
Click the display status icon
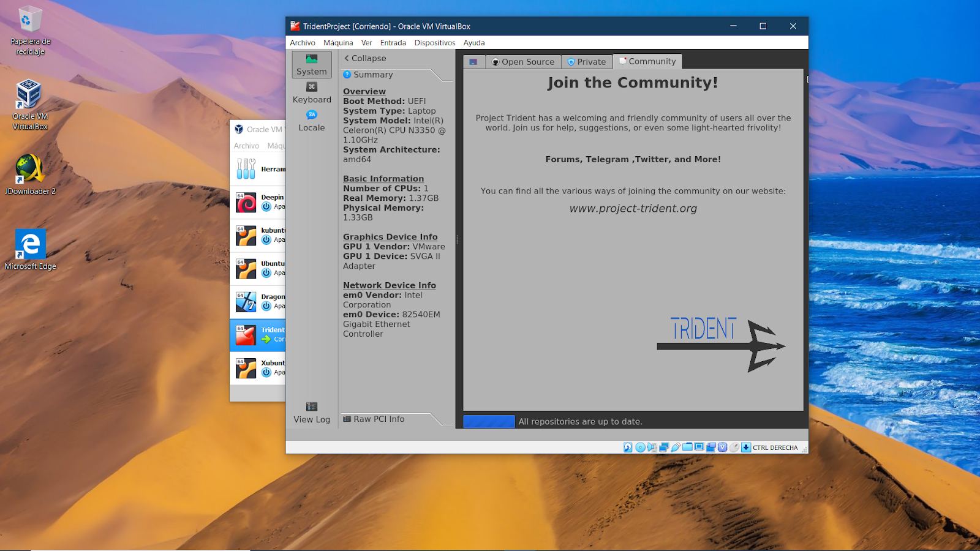[x=699, y=447]
